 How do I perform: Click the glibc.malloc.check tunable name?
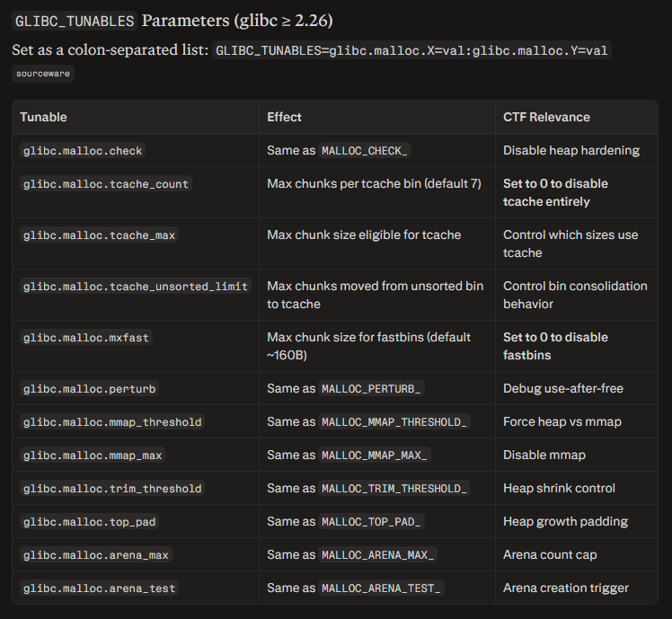[83, 151]
